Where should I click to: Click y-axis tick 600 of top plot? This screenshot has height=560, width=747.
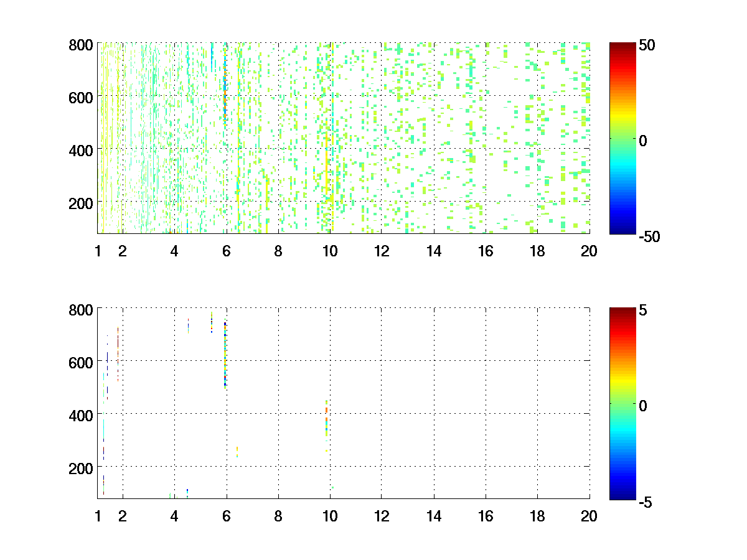(82, 97)
